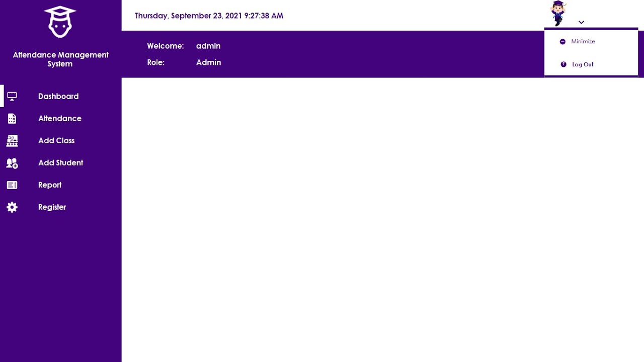The height and width of the screenshot is (362, 644).
Task: Click the Log Out circle icon
Action: point(563,64)
